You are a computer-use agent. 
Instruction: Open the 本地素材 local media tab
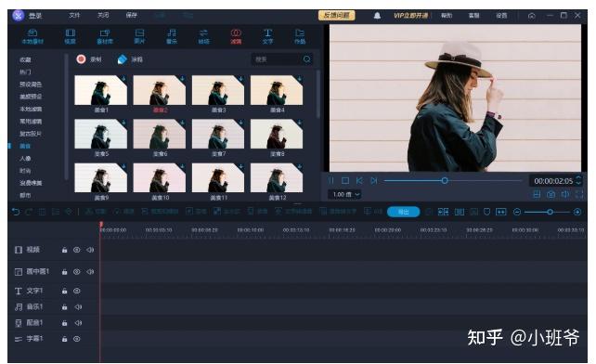click(x=32, y=36)
